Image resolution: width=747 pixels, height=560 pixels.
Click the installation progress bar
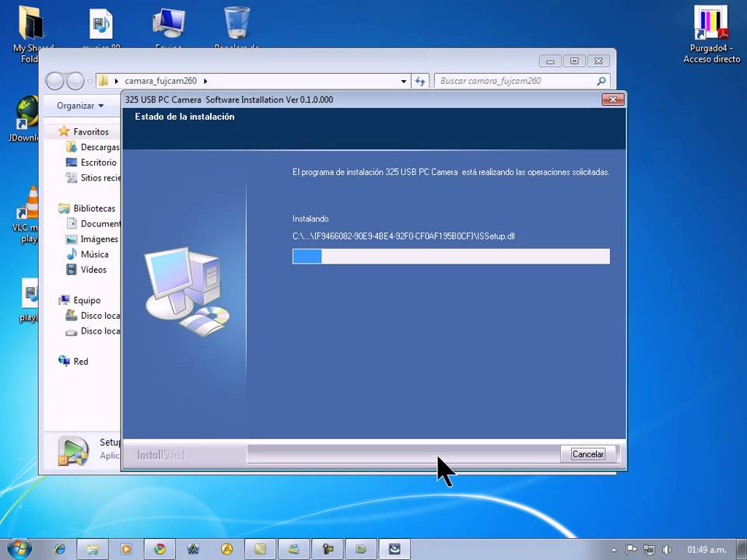pos(451,256)
